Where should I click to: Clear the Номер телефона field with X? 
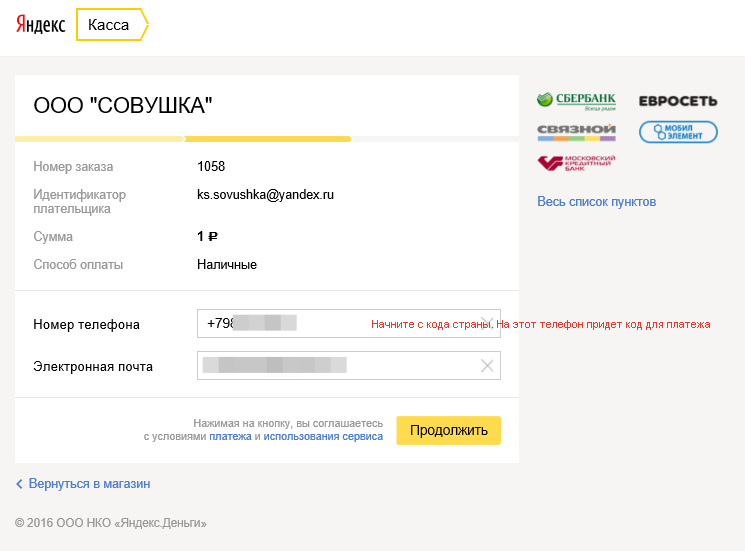click(x=487, y=323)
